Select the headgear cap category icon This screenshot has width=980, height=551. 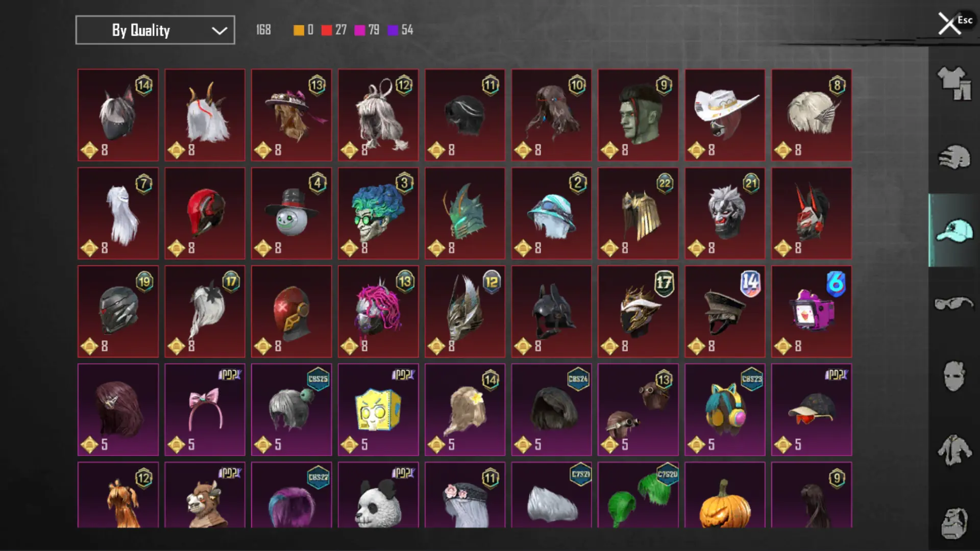pos(953,231)
